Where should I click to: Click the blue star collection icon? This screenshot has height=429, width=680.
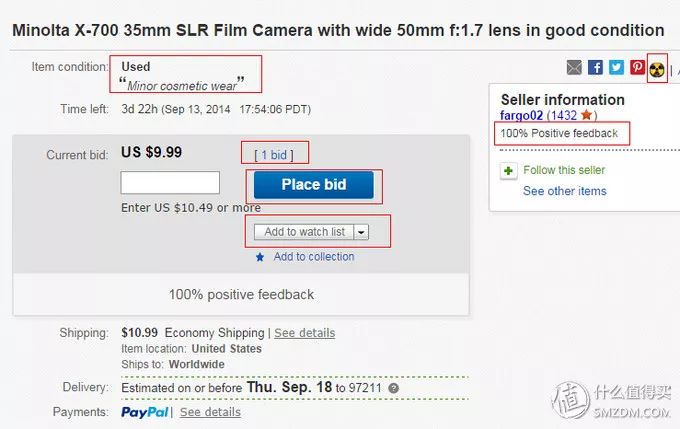260,257
